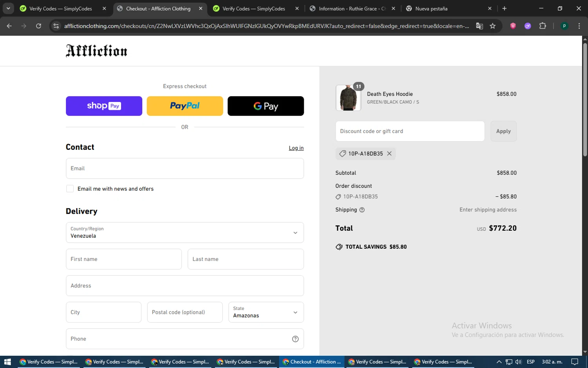Click the Death Eyes Hoodie thumbnail
Viewport: 588px width, 368px height.
tap(348, 98)
